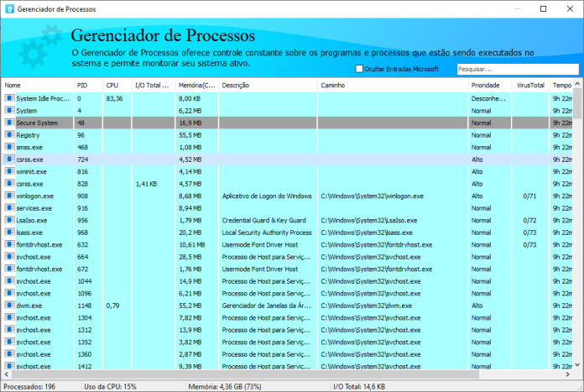This screenshot has width=584, height=392.
Task: Click inside the Pesquisar search field
Action: coord(518,70)
